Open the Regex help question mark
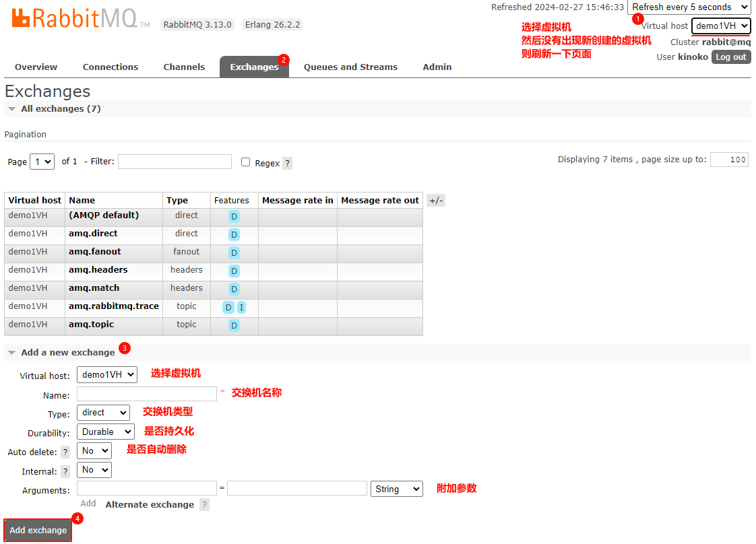The width and height of the screenshot is (756, 544). (287, 164)
